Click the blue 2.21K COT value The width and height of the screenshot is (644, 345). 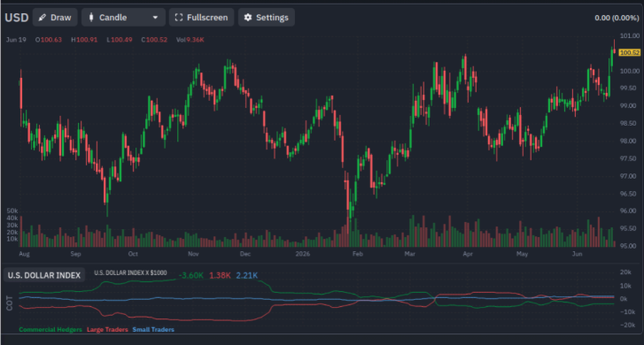coord(247,275)
